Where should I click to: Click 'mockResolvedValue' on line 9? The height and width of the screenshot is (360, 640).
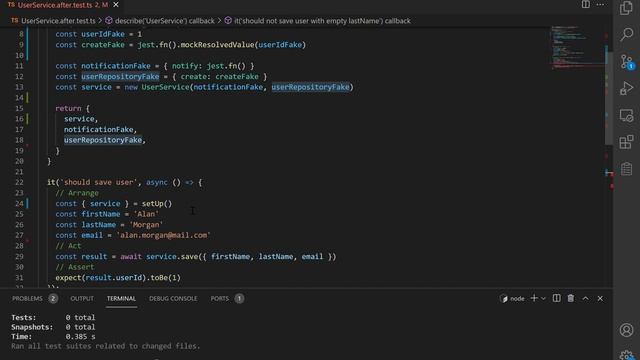click(218, 44)
